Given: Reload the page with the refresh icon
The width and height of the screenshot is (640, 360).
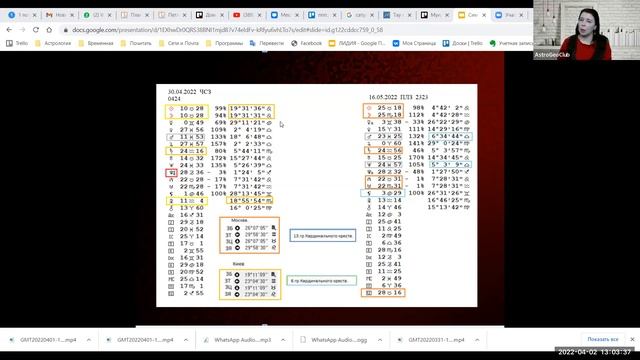Looking at the screenshot, I should click(x=36, y=30).
